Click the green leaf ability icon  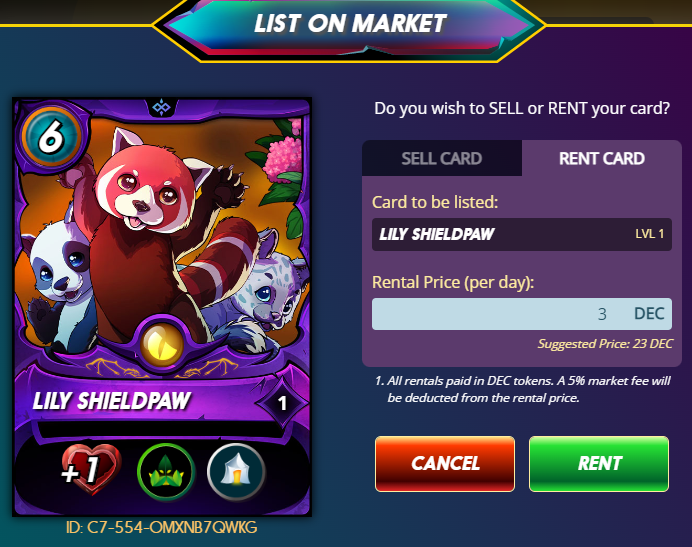(x=166, y=472)
